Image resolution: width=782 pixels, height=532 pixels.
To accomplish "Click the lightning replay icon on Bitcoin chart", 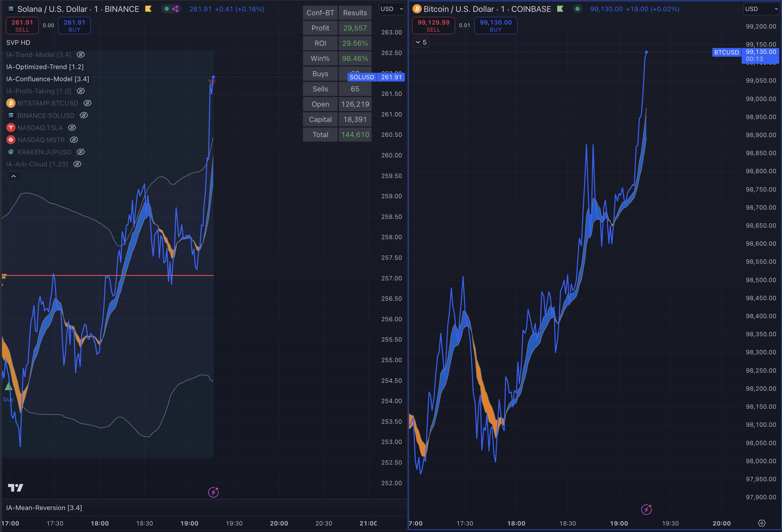I will coord(646,509).
